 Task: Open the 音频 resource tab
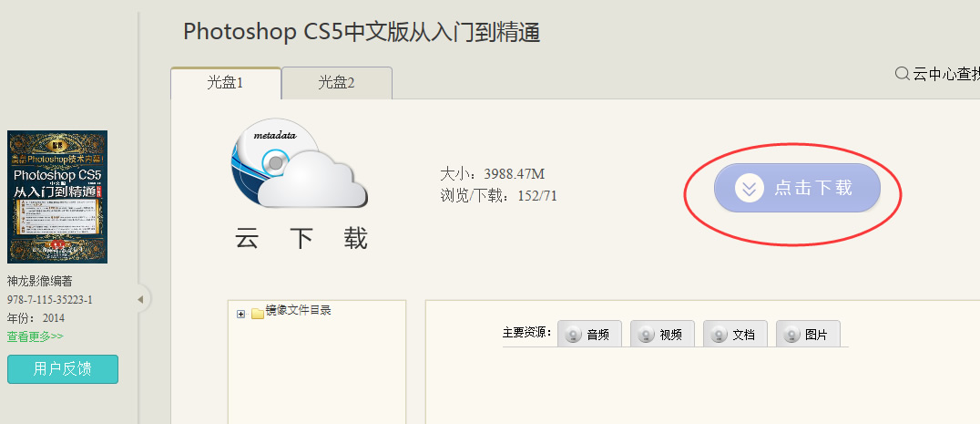[589, 334]
